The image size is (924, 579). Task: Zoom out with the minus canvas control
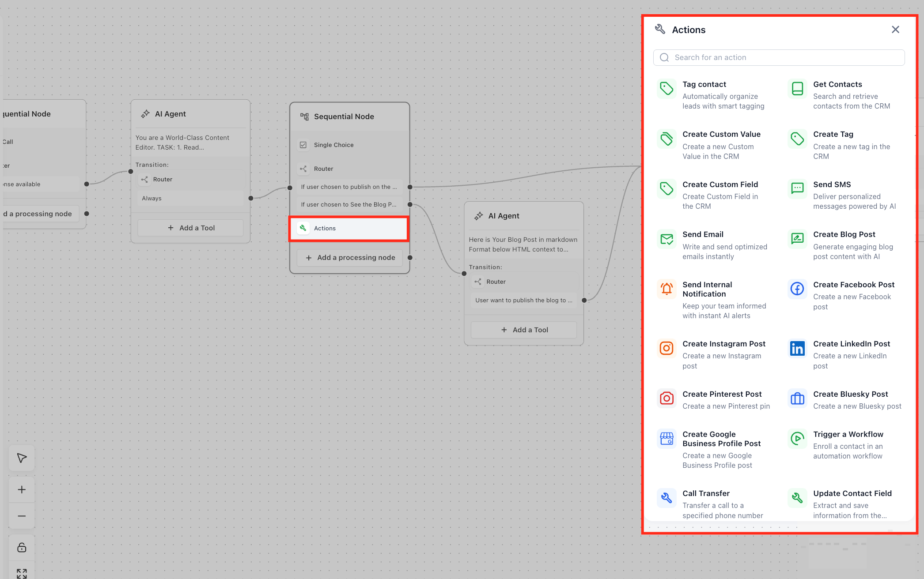tap(22, 516)
